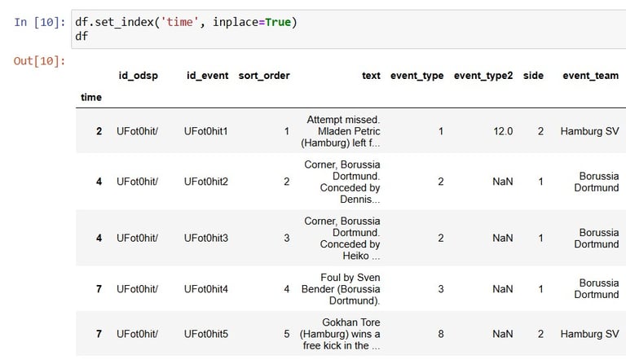Click the event_type column header

point(417,76)
